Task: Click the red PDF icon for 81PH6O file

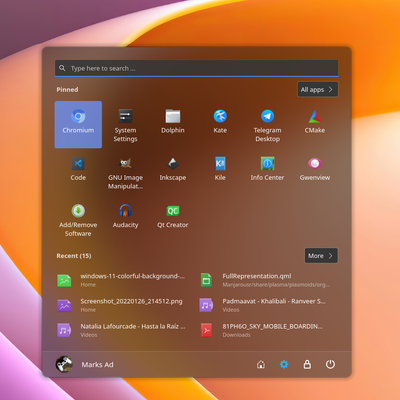Action: [206, 330]
